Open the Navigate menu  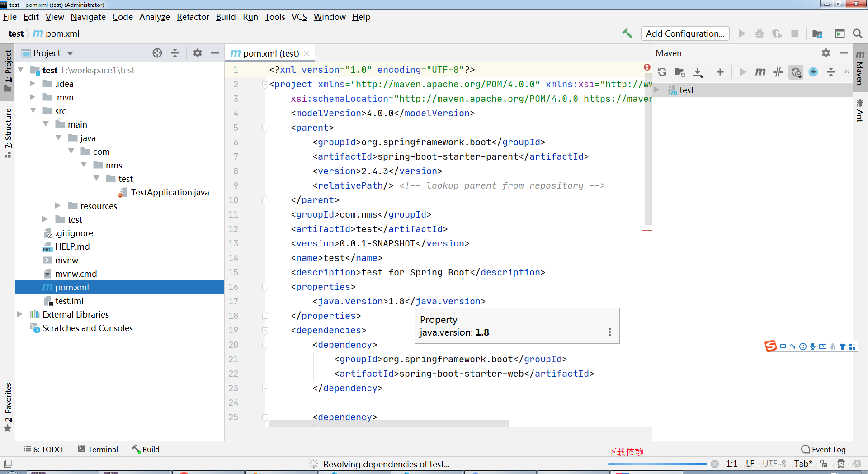pos(88,17)
